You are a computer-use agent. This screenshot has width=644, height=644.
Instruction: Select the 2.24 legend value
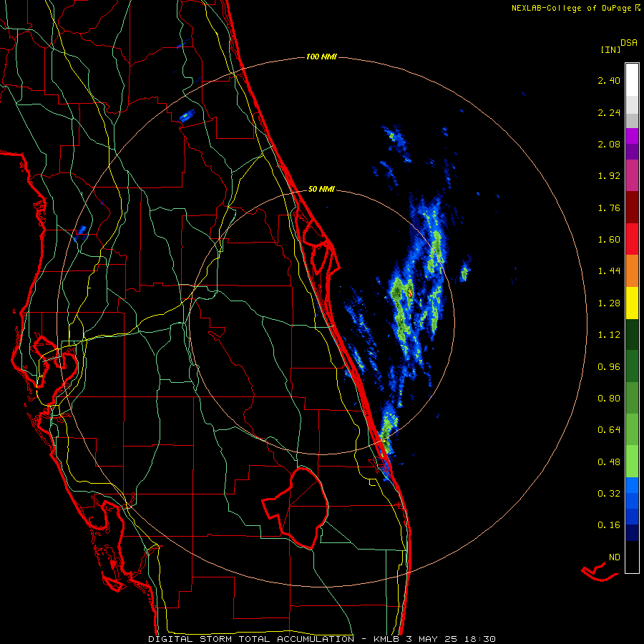[609, 112]
